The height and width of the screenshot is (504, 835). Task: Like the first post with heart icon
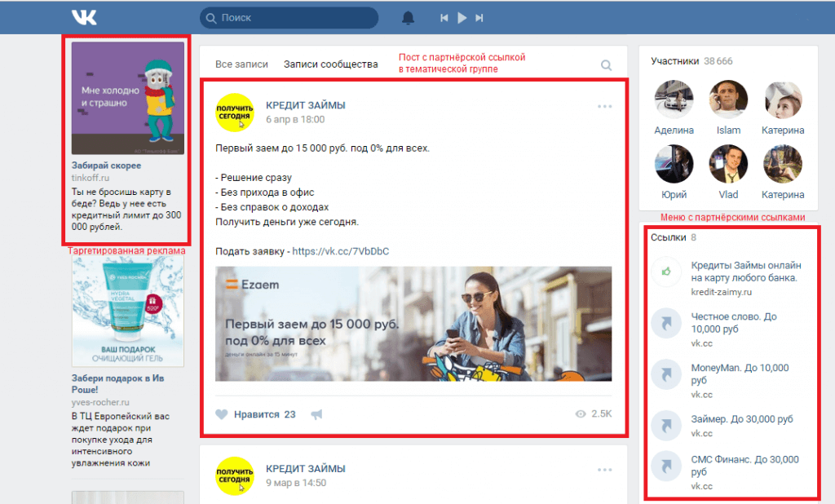point(221,414)
